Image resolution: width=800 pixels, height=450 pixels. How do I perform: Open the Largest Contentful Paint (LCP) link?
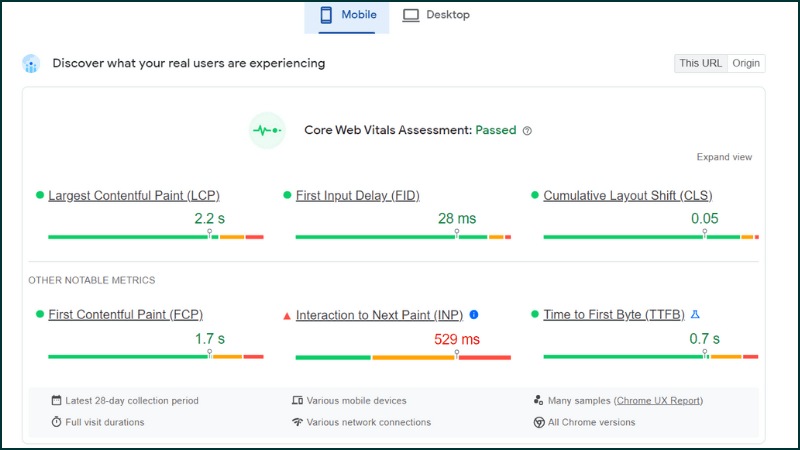coord(134,195)
